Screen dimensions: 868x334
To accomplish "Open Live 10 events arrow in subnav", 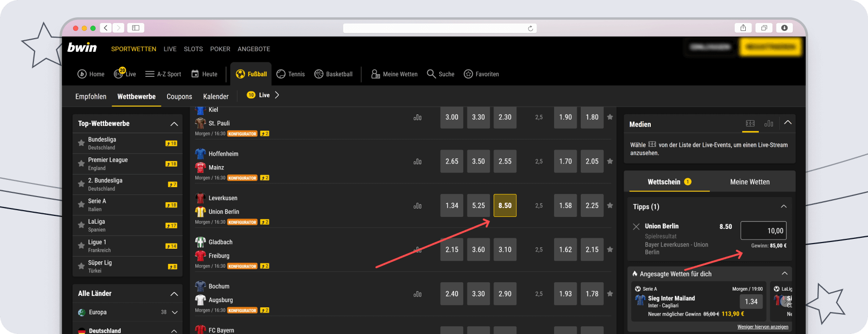I will 277,95.
